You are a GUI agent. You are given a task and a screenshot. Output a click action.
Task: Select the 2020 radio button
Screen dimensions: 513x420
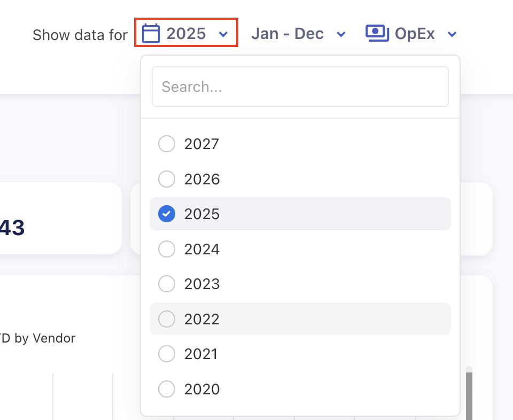(167, 389)
